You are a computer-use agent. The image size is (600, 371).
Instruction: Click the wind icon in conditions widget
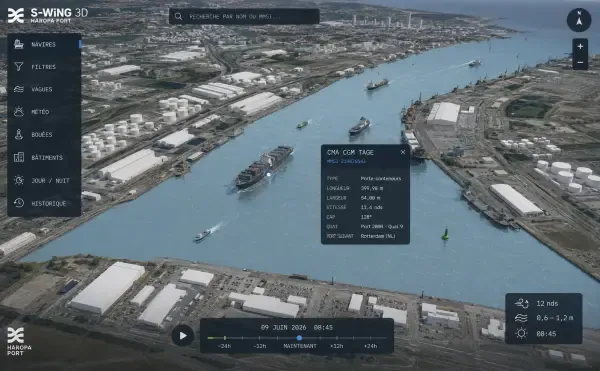(x=522, y=303)
